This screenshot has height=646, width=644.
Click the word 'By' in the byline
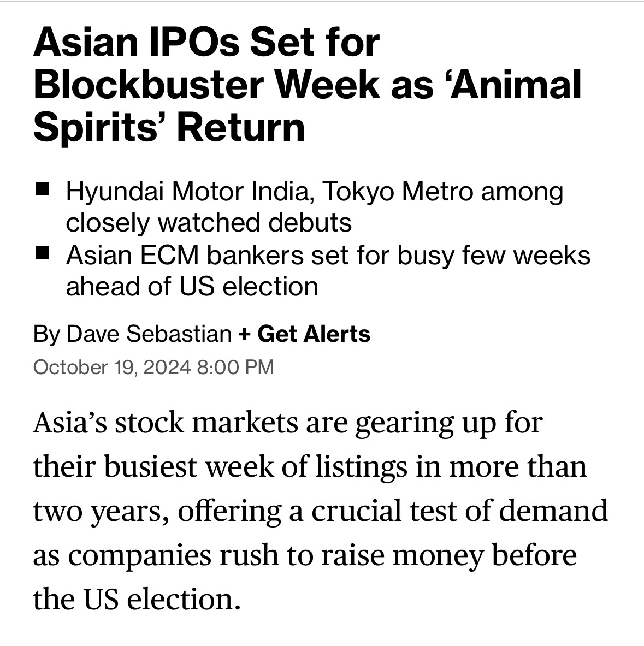point(46,335)
